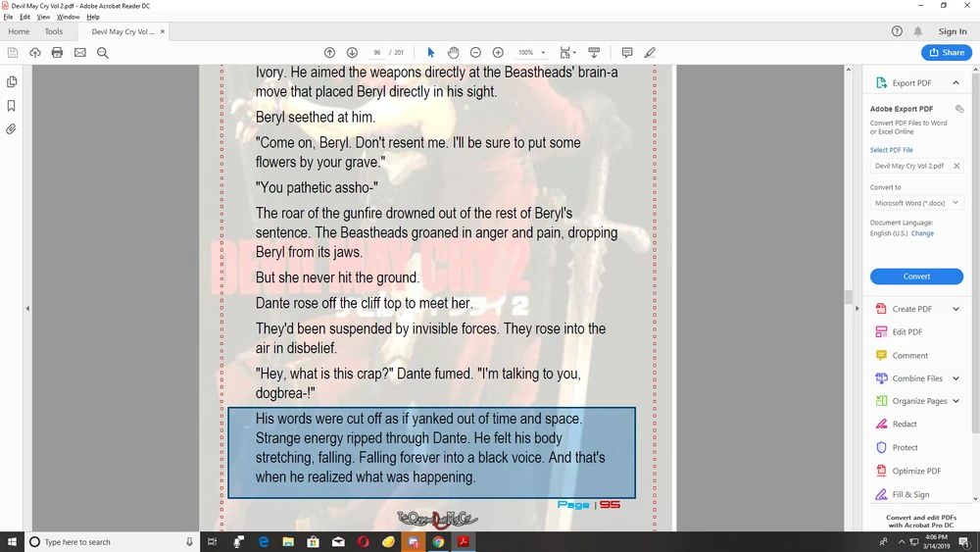Open the bookmarks panel

pyautogui.click(x=11, y=106)
